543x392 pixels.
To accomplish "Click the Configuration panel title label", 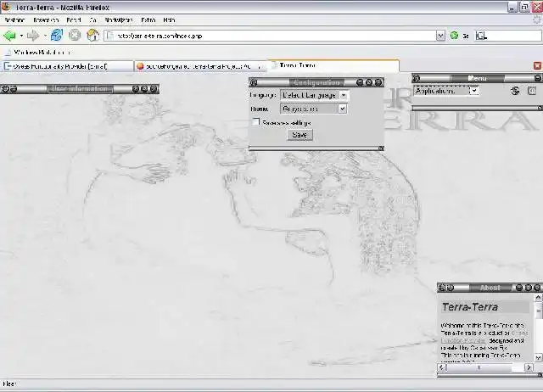I will point(316,82).
